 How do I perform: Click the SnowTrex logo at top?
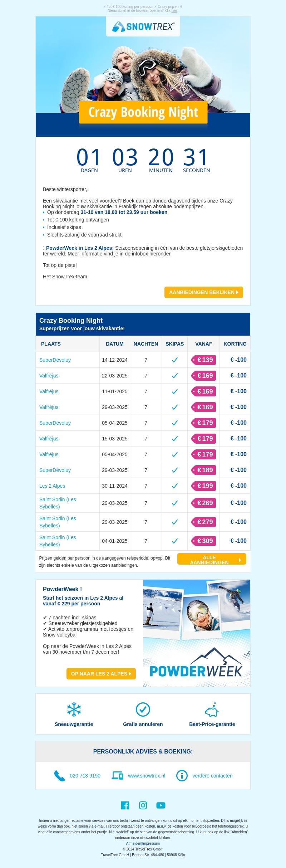[x=143, y=26]
